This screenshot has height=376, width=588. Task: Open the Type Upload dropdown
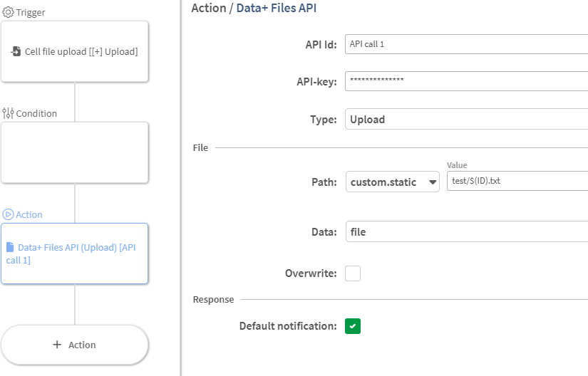(466, 120)
